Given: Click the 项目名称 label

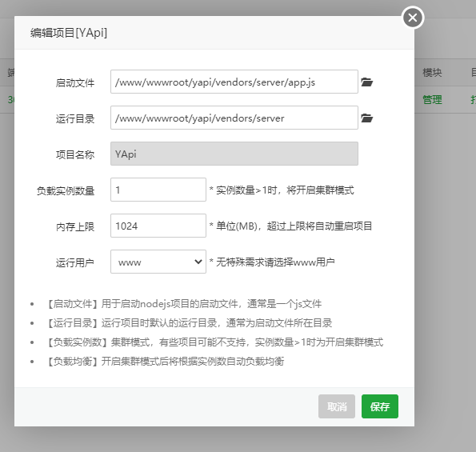Looking at the screenshot, I should click(75, 154).
